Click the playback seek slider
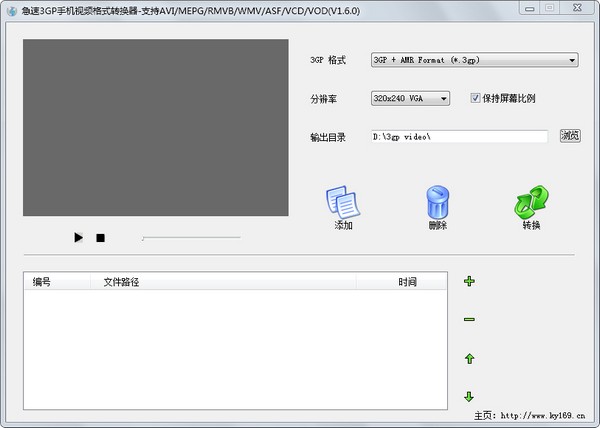This screenshot has height=428, width=600. 190,238
